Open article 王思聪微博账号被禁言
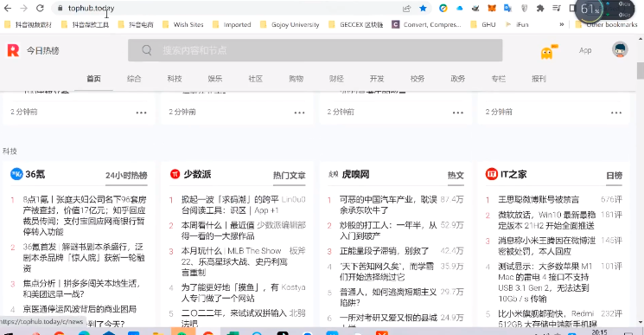The height and width of the screenshot is (335, 644). tap(539, 200)
